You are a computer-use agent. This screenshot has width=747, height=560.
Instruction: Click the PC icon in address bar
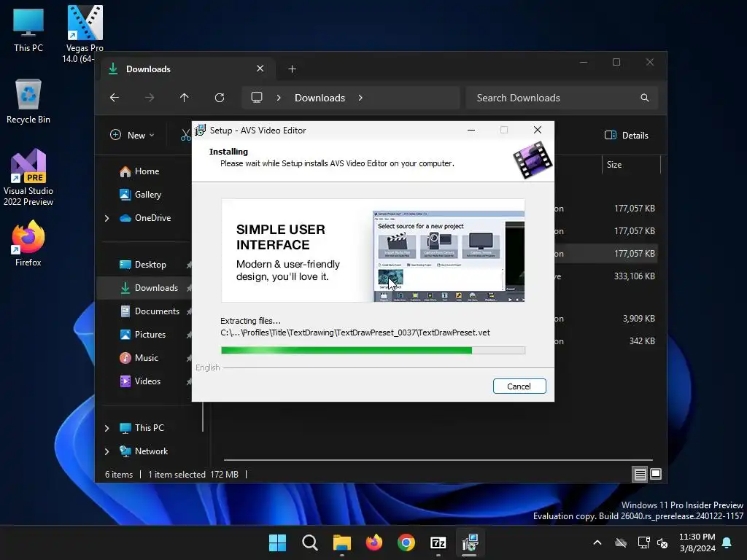[x=257, y=98]
